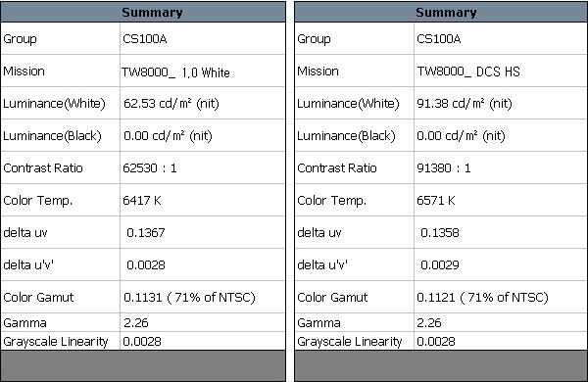This screenshot has width=588, height=382.
Task: Click the 0.1131 Color Gamut value
Action: (x=142, y=298)
